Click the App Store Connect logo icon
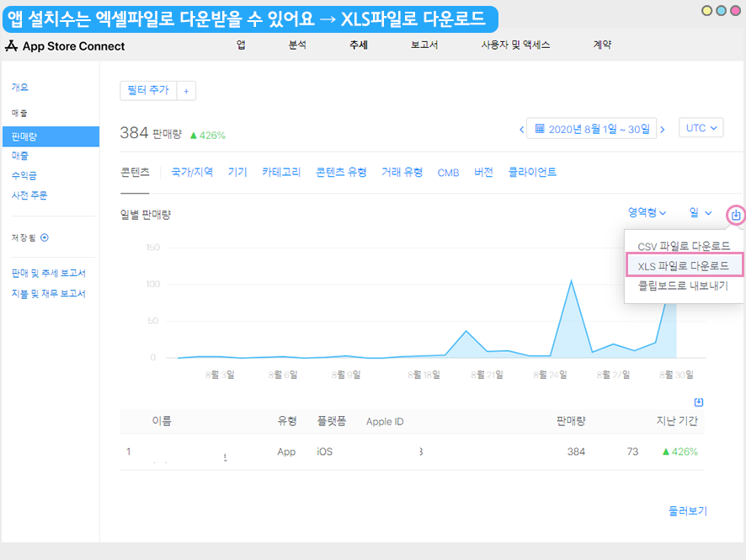The width and height of the screenshot is (746, 560). (x=12, y=45)
